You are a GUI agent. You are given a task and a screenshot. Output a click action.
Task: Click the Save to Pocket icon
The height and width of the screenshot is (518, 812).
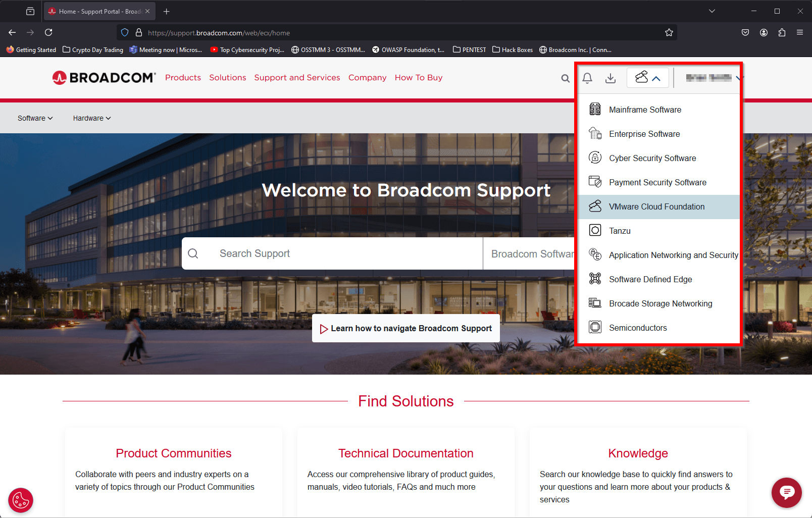point(745,32)
